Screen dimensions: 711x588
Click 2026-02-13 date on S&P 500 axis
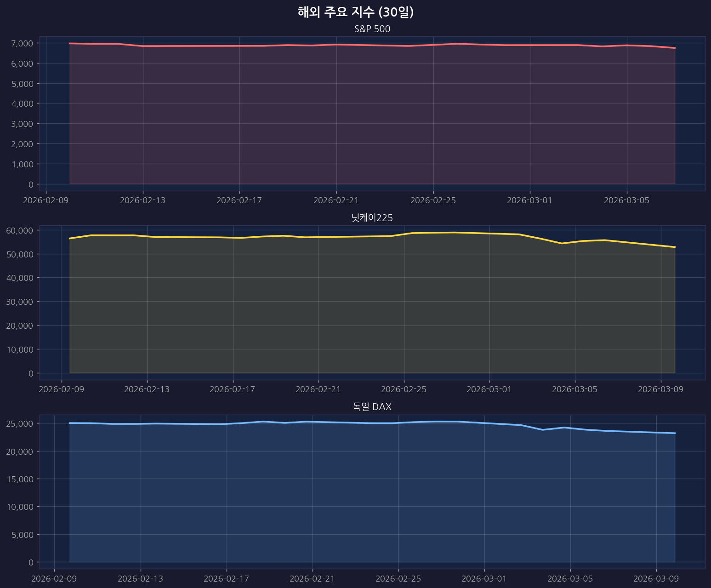coord(142,200)
